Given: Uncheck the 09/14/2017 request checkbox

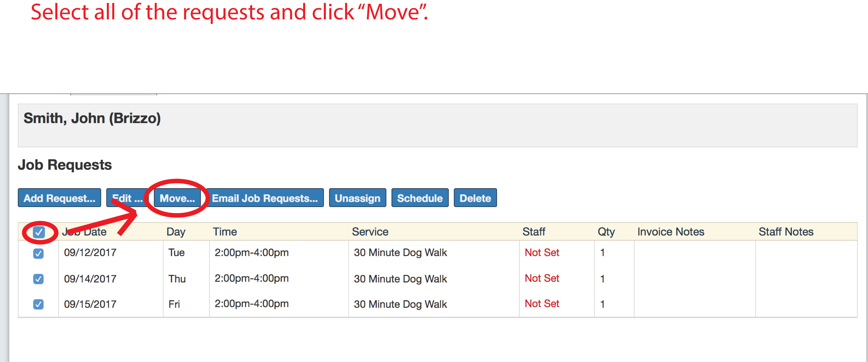Looking at the screenshot, I should 38,279.
